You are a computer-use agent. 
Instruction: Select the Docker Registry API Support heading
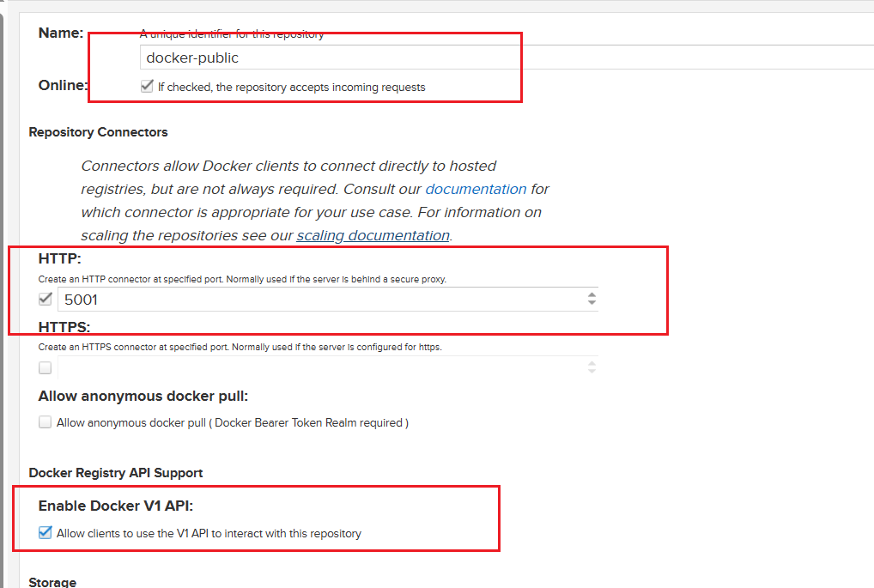[115, 473]
